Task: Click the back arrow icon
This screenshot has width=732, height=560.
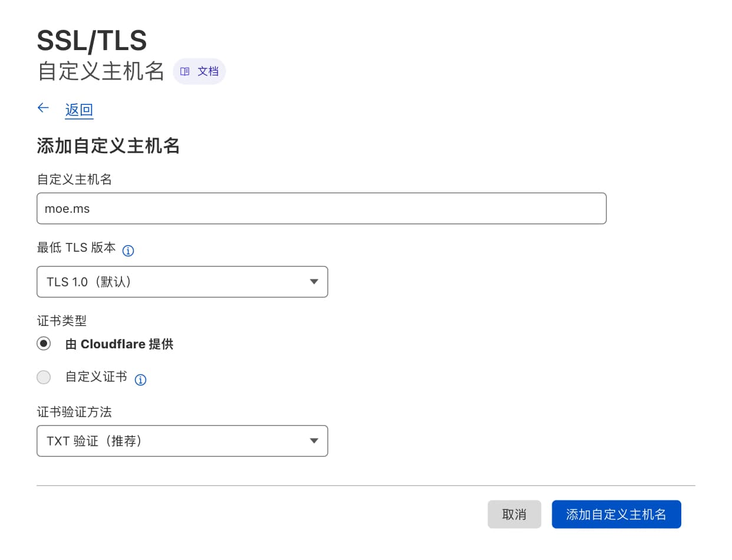Action: 43,108
